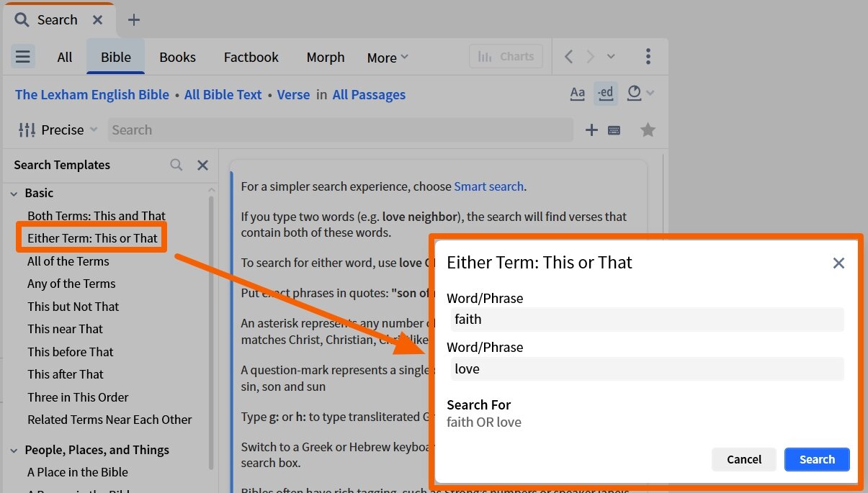Switch to the Bible tab

pyautogui.click(x=116, y=57)
